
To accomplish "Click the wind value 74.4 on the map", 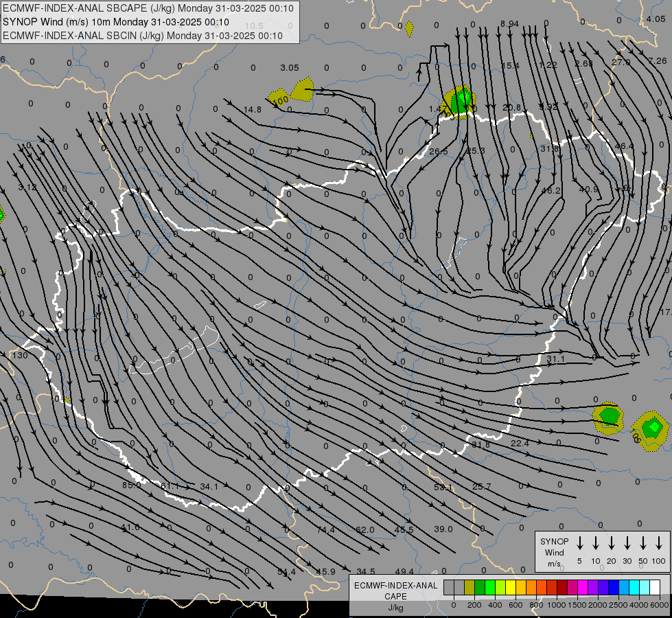I will click(326, 530).
